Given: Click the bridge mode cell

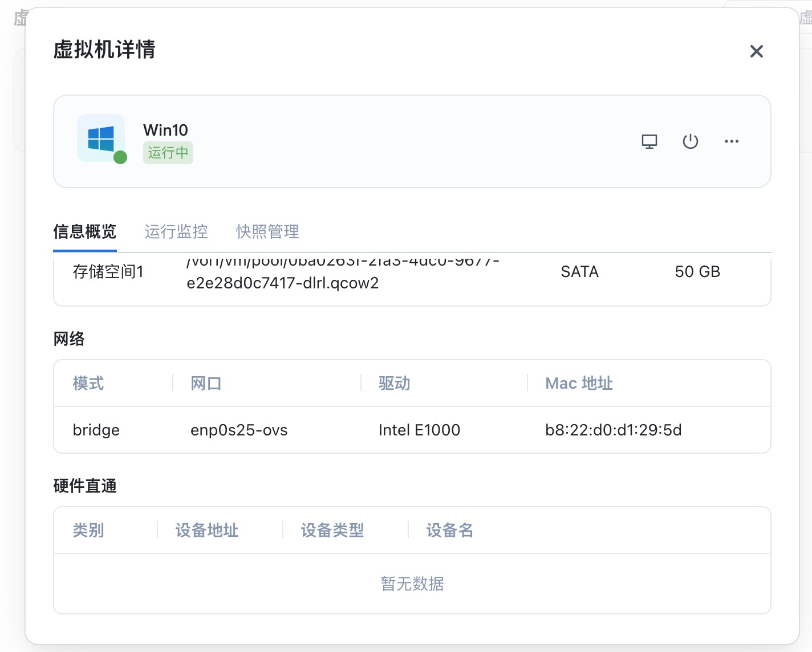Looking at the screenshot, I should (96, 430).
